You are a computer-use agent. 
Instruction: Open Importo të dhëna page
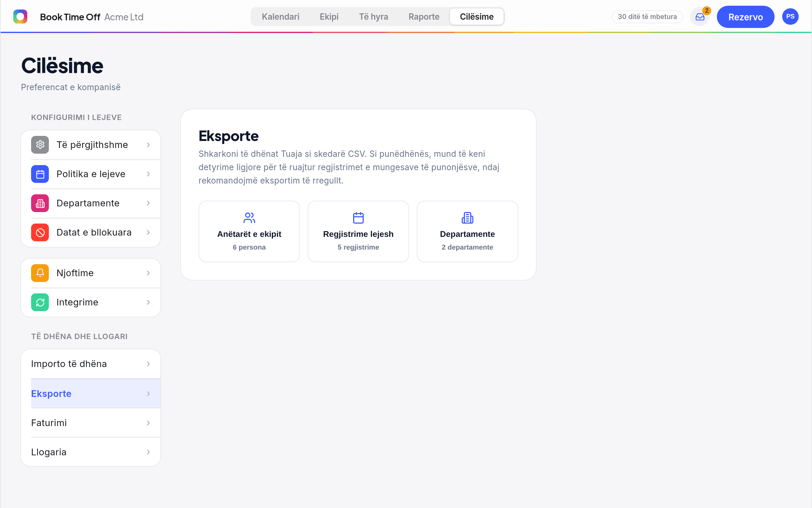pyautogui.click(x=91, y=364)
